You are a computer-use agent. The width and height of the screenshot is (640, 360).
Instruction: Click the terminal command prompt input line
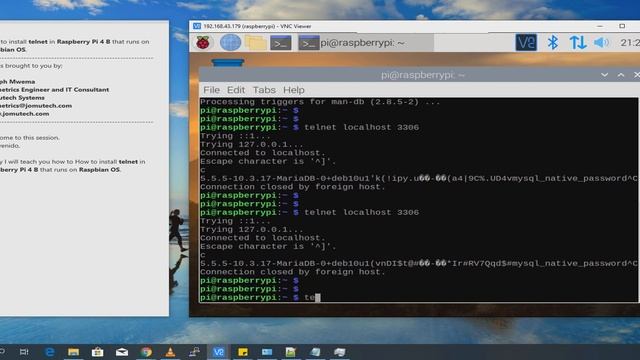418,297
